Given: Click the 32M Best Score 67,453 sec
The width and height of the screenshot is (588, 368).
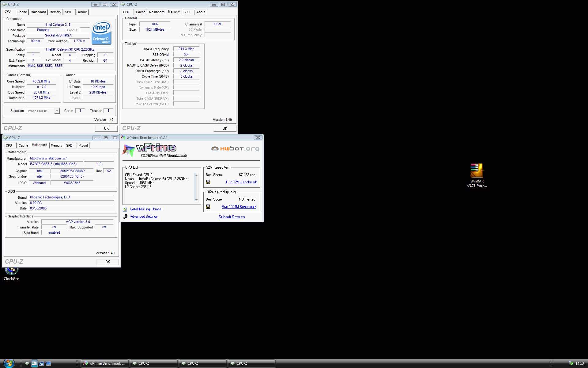Looking at the screenshot, I should 247,175.
